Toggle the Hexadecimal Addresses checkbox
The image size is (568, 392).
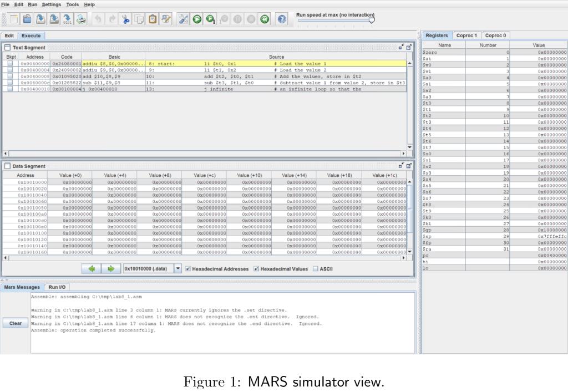tap(188, 269)
